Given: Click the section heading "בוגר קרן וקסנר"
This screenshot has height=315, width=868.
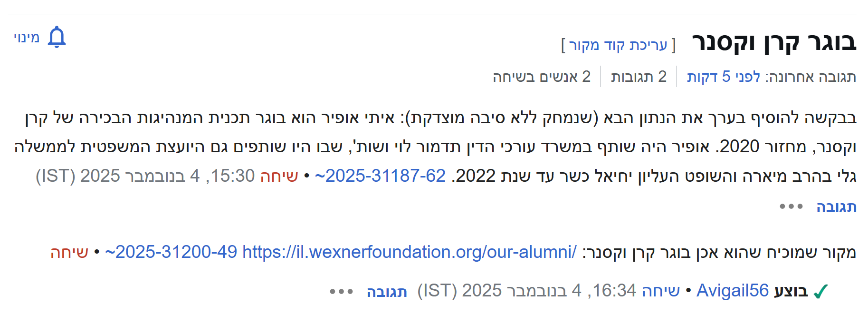Looking at the screenshot, I should [774, 43].
